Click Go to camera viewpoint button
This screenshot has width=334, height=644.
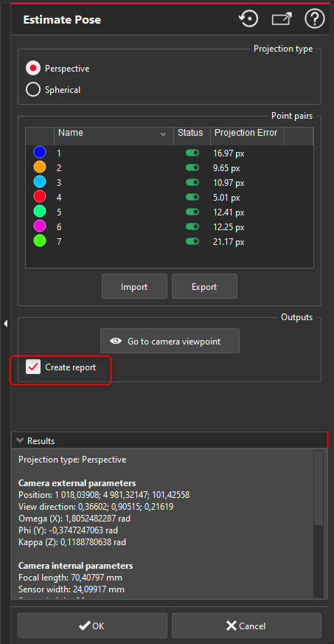click(170, 341)
